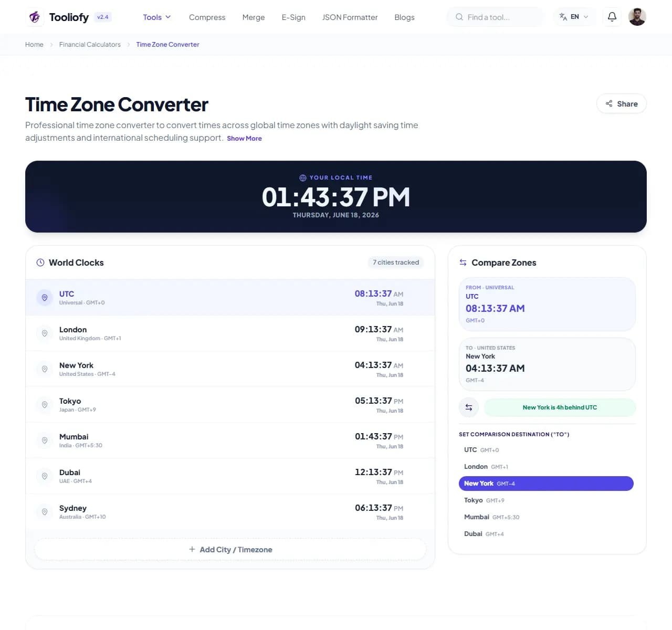672x630 pixels.
Task: Set destination to UTC GMT+0
Action: coord(546,450)
